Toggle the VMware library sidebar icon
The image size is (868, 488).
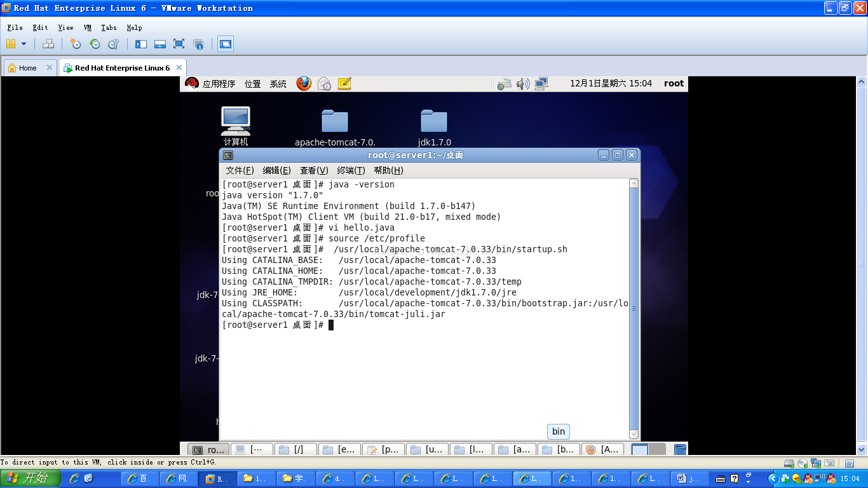[x=141, y=44]
